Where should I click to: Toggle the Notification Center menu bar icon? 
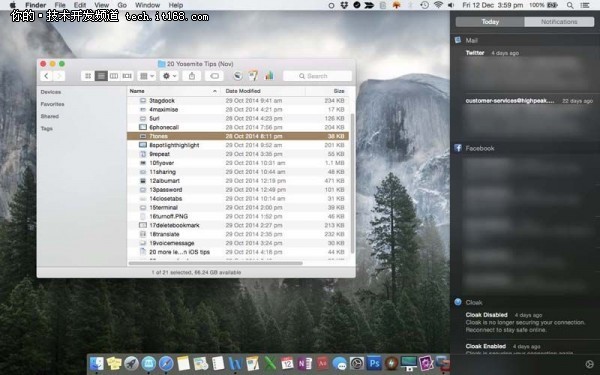[x=585, y=5]
